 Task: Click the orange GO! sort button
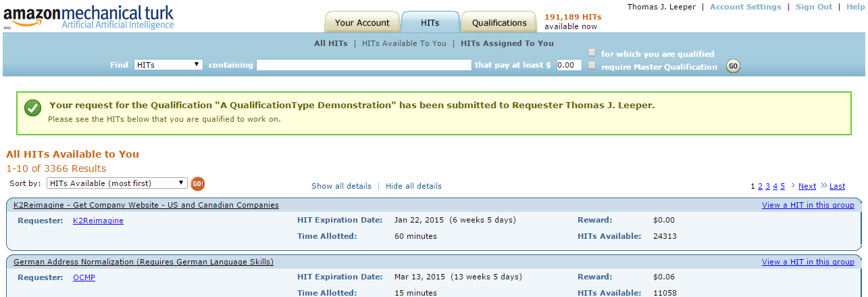pos(197,183)
